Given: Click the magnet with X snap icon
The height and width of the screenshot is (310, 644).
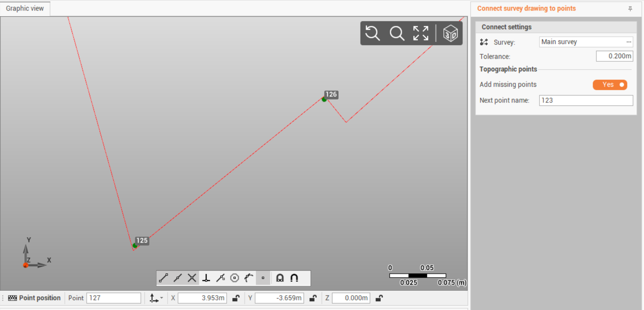Looking at the screenshot, I should click(x=280, y=278).
